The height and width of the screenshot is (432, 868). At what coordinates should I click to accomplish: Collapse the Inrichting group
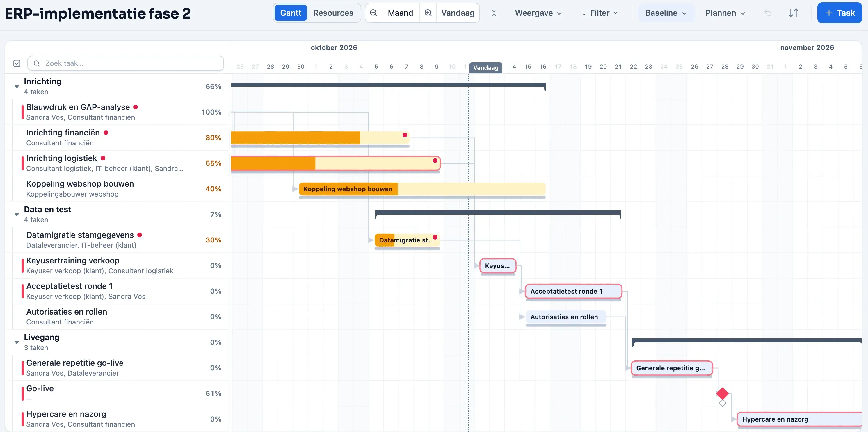click(17, 87)
